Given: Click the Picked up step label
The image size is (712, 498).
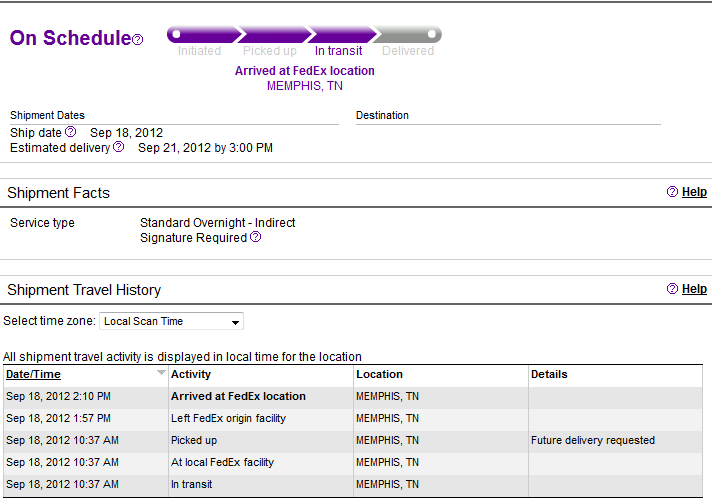Looking at the screenshot, I should (270, 51).
